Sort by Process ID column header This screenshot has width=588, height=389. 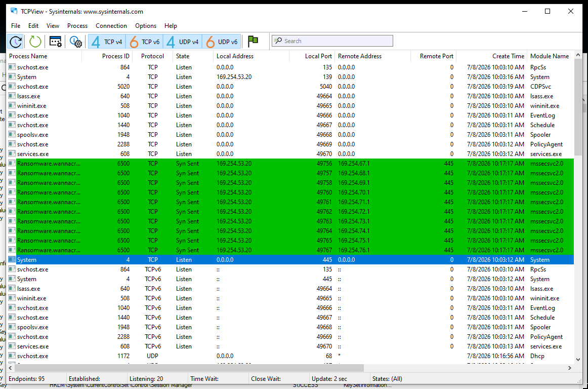(x=107, y=56)
